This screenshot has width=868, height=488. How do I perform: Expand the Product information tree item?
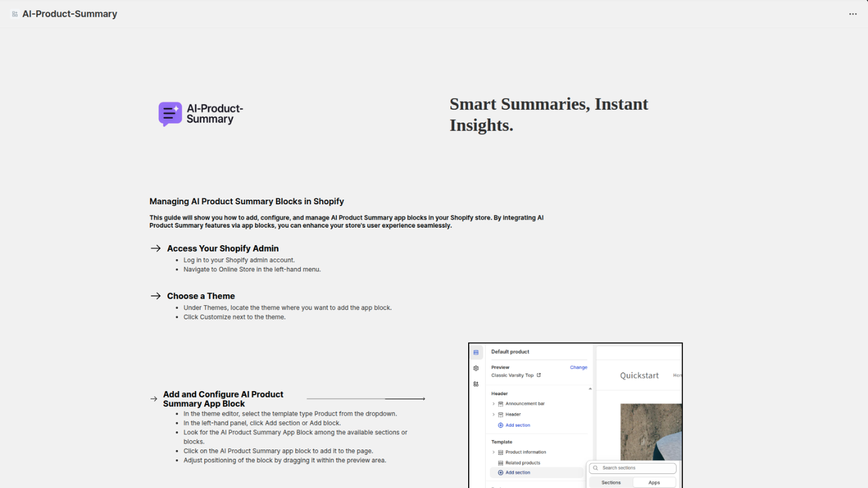tap(493, 452)
